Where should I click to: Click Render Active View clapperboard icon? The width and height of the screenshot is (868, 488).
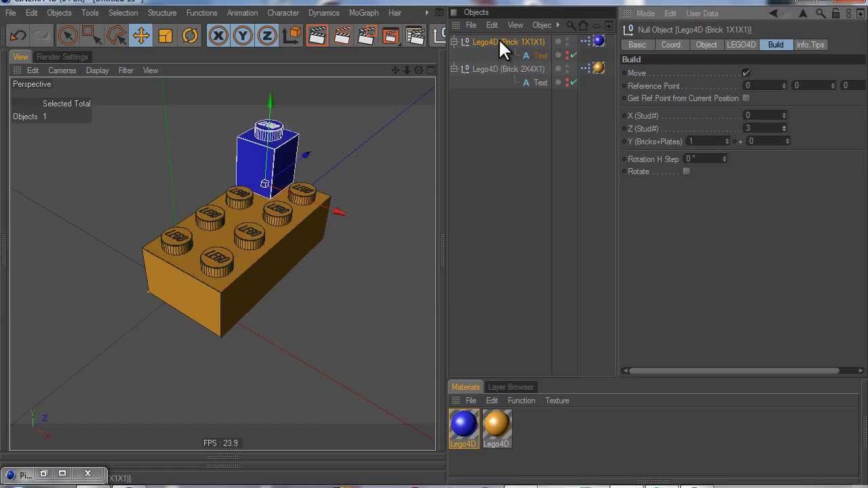317,35
